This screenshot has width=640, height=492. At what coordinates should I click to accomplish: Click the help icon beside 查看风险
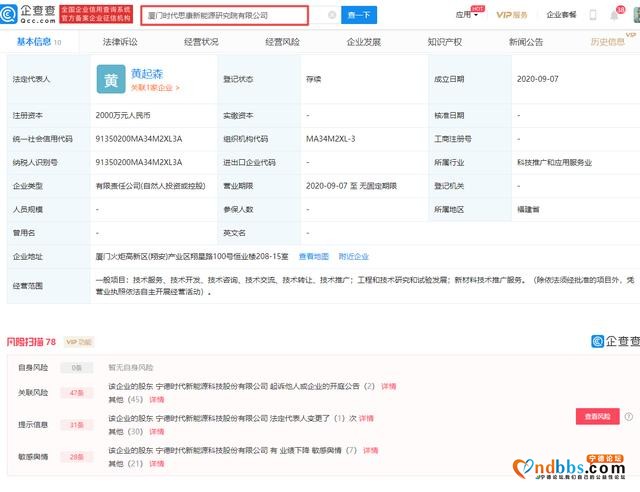[629, 416]
